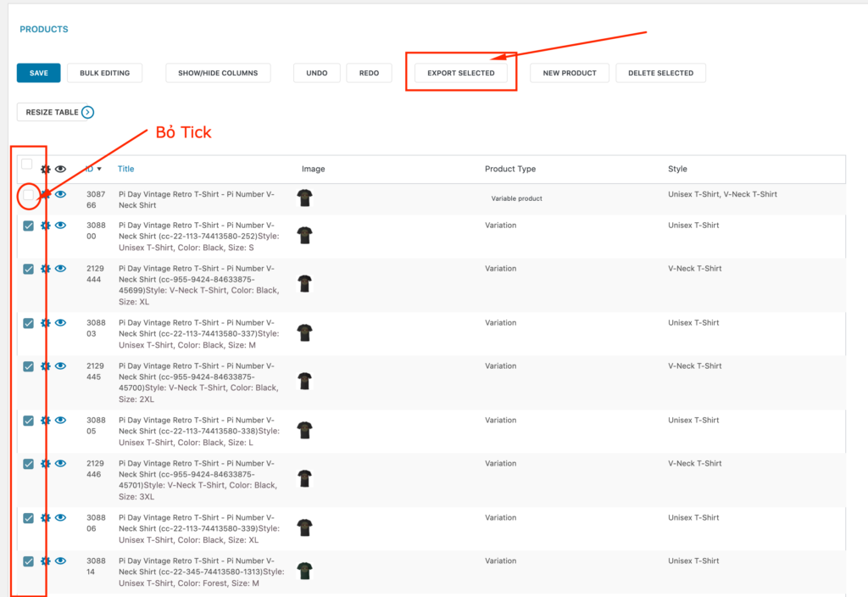
Task: Sort by ID column dropdown arrow
Action: click(99, 169)
